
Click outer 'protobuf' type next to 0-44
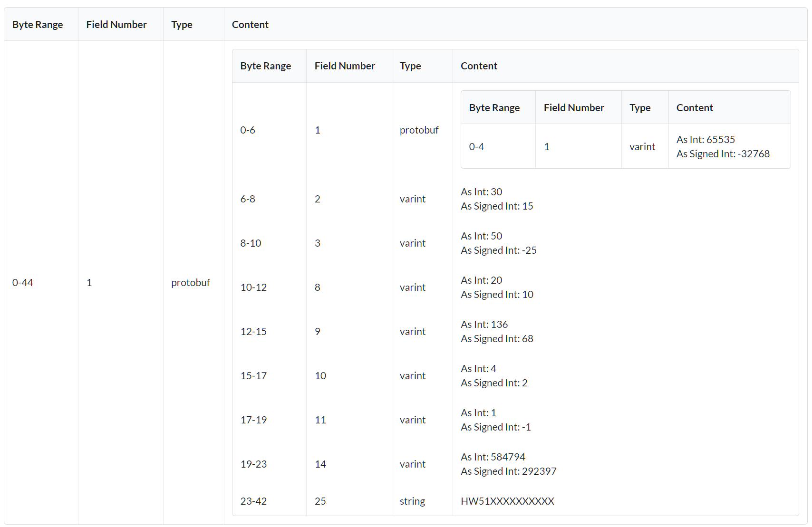pos(190,282)
